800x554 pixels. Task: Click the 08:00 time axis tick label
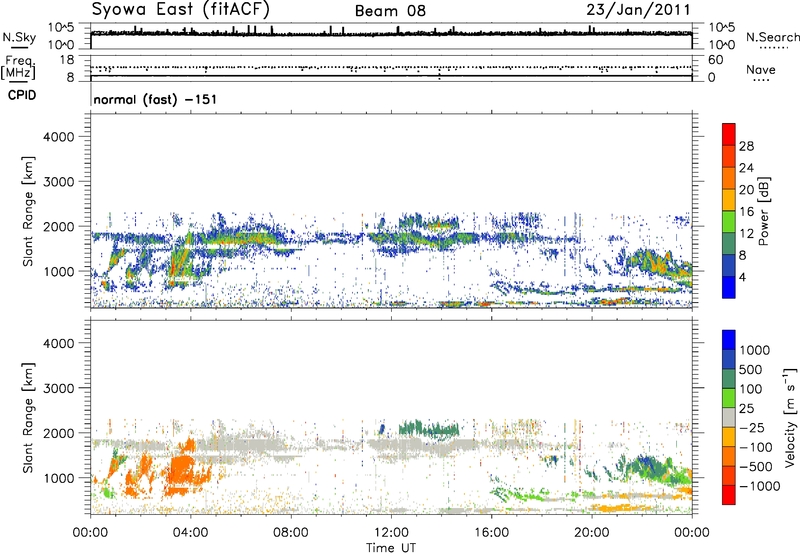pyautogui.click(x=291, y=533)
